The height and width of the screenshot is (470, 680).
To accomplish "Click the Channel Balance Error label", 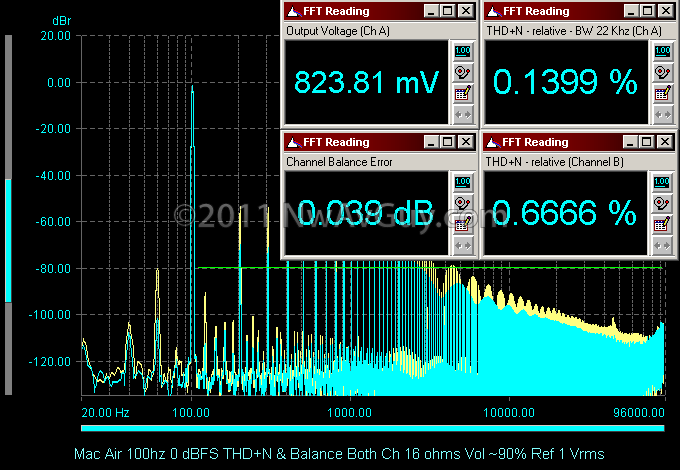I will [339, 162].
